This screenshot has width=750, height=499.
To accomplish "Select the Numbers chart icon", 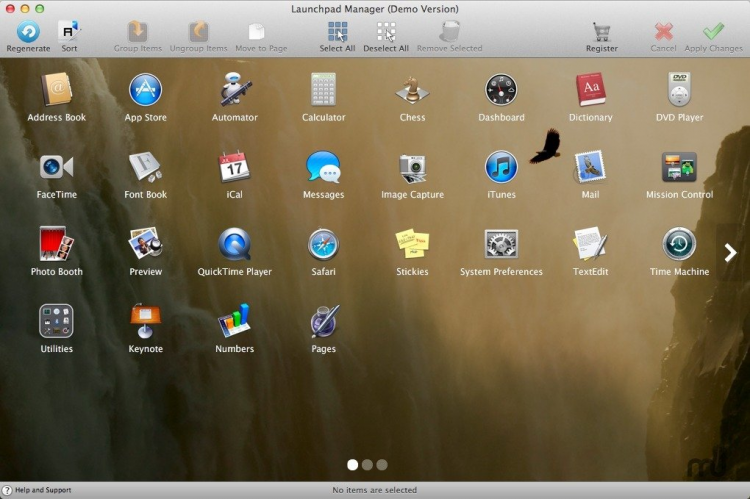I will click(234, 320).
